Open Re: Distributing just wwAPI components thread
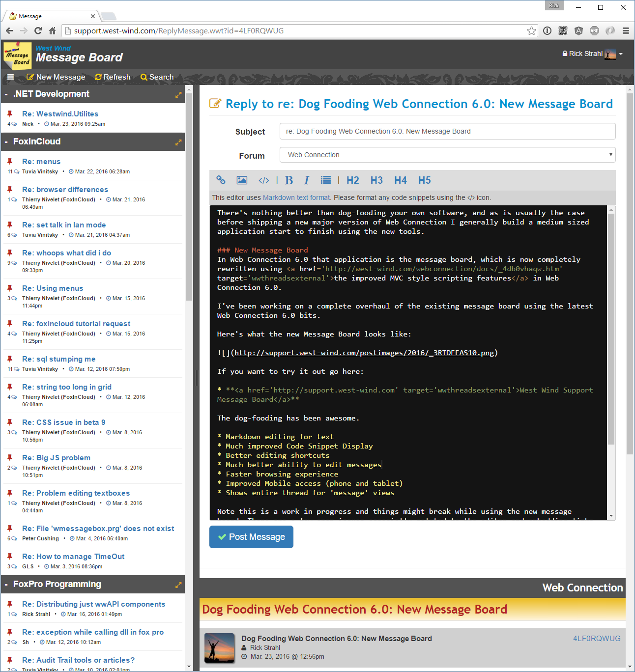 pos(93,604)
